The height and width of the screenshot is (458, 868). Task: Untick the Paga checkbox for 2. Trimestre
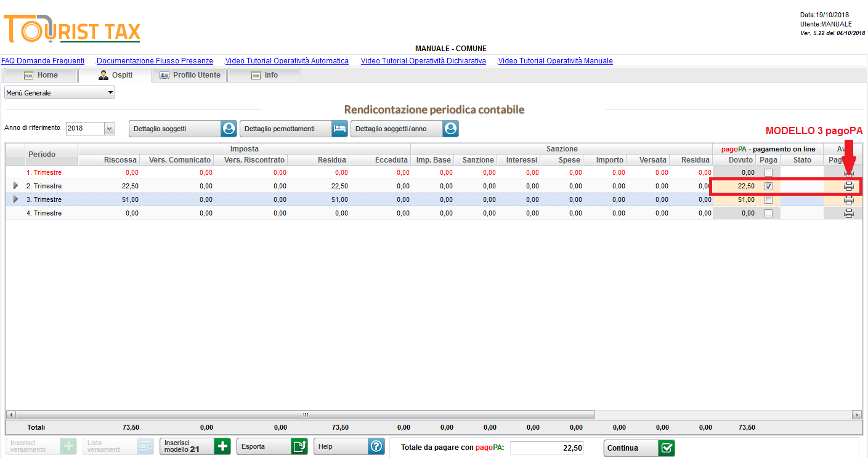pyautogui.click(x=768, y=186)
